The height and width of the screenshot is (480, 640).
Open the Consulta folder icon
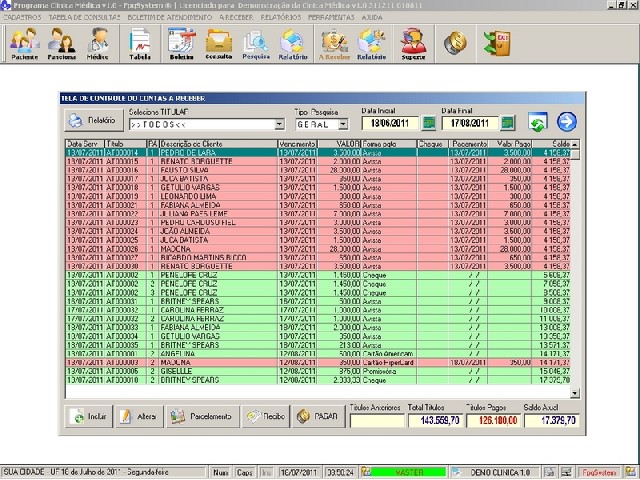[219, 43]
